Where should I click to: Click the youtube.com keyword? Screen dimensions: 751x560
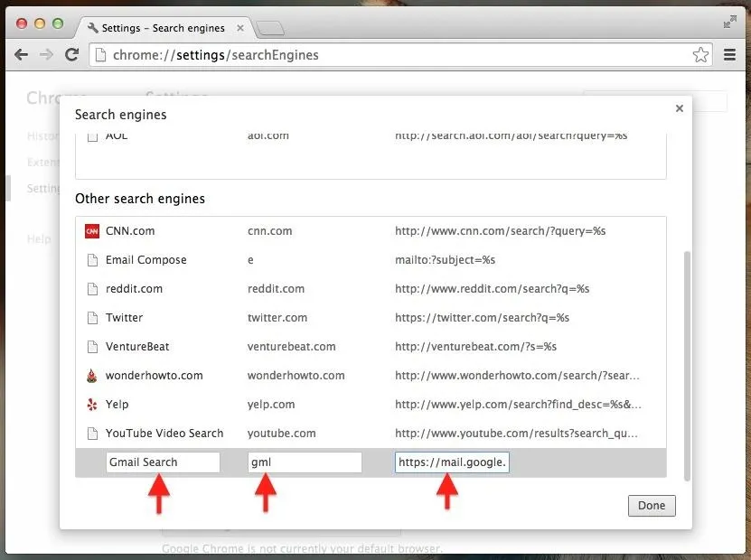pyautogui.click(x=282, y=434)
